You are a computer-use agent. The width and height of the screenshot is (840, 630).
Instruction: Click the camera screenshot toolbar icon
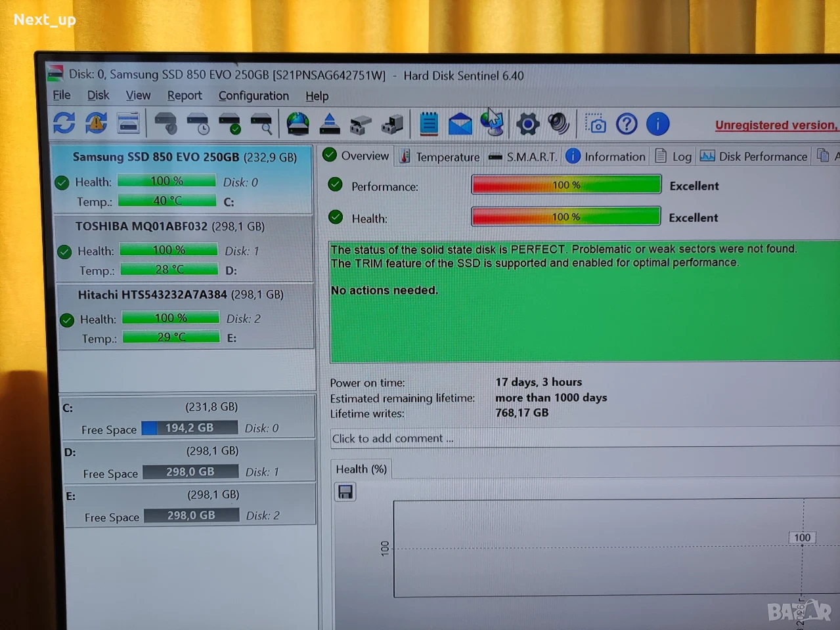click(x=595, y=123)
